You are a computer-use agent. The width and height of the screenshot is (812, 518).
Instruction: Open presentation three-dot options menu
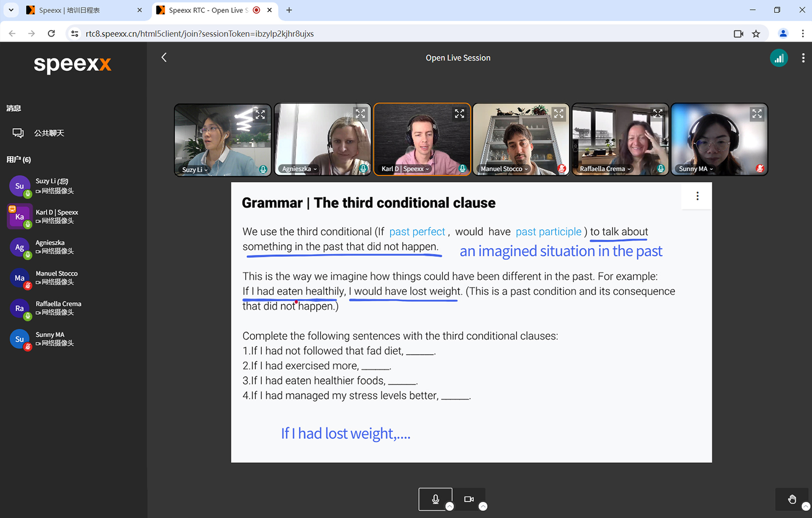coord(697,196)
